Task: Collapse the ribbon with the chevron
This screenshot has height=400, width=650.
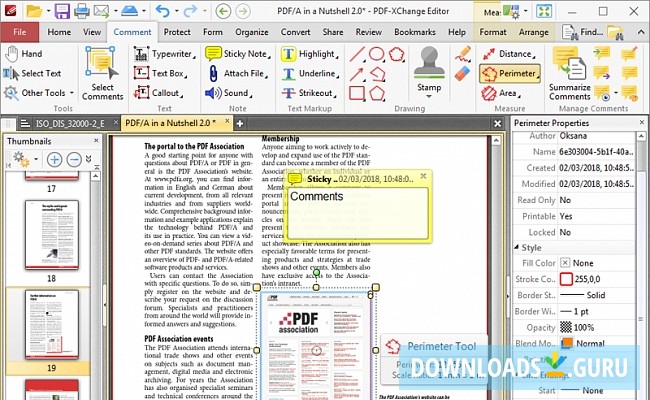Action: (x=640, y=32)
